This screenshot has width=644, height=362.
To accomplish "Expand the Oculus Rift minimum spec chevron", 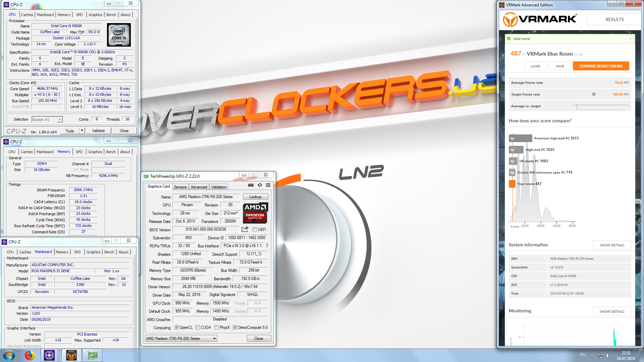I will pos(513,172).
